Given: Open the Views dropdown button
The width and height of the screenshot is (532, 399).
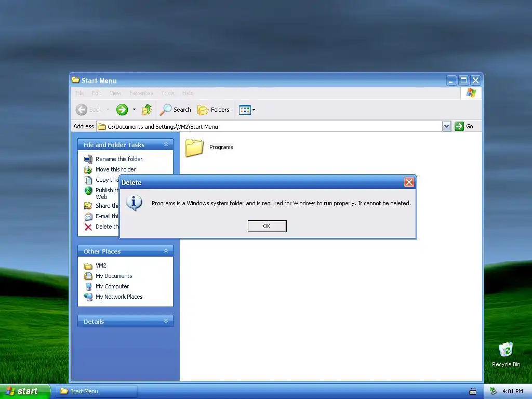Looking at the screenshot, I should [x=247, y=110].
